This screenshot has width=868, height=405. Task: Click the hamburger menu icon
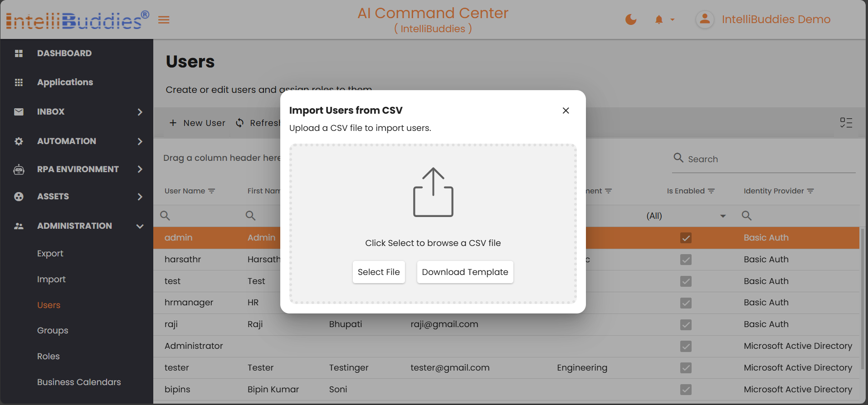point(164,20)
